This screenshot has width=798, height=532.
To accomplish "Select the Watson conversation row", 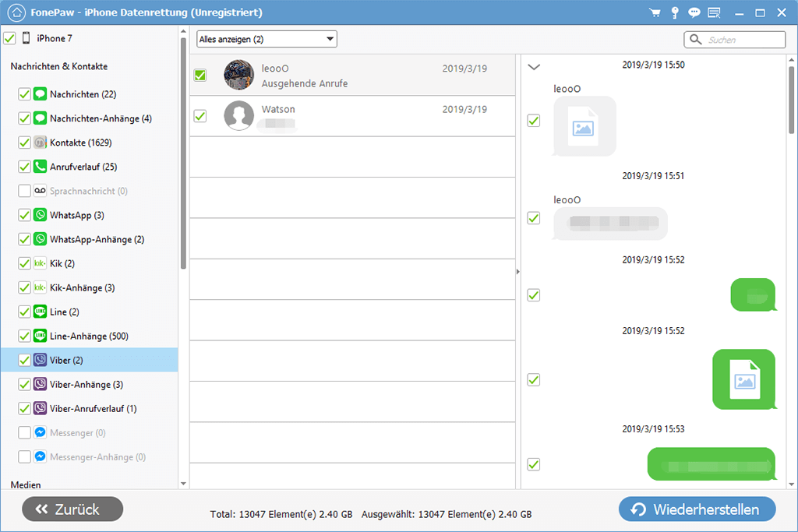I will (x=352, y=116).
